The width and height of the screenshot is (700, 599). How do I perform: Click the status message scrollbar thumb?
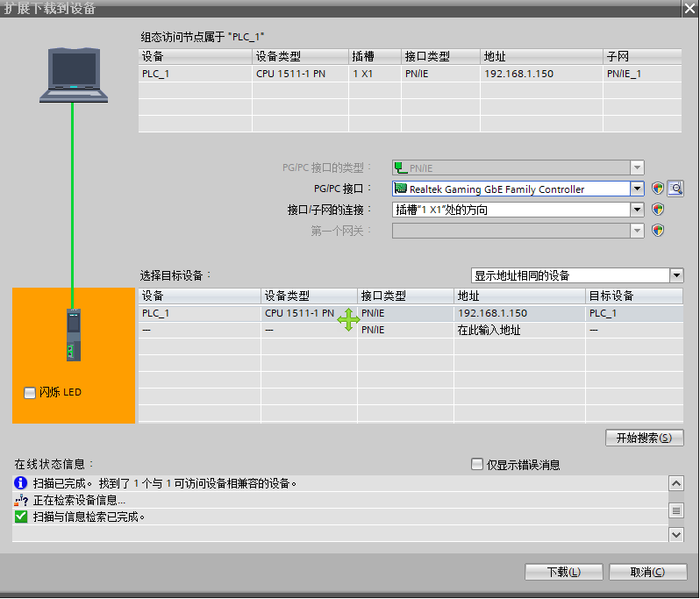click(x=676, y=510)
